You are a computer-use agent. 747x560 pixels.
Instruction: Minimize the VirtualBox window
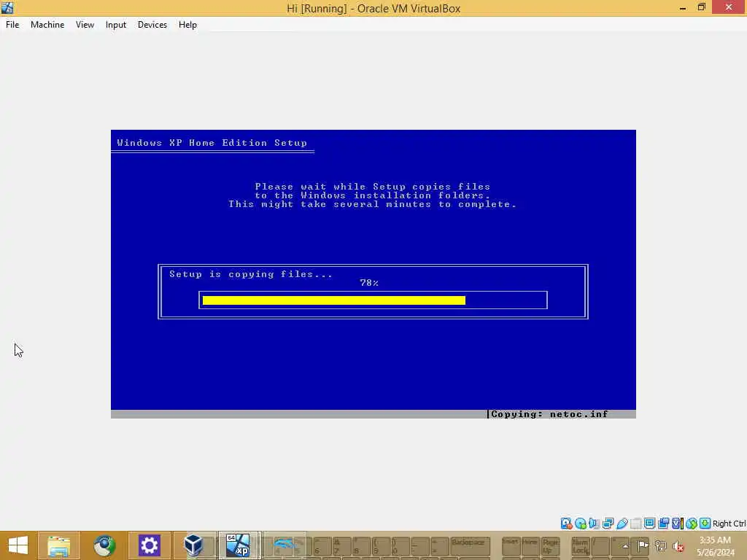[x=683, y=7]
